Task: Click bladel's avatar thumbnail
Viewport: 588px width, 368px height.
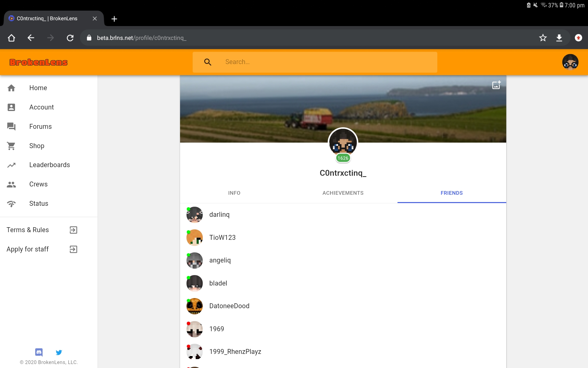Action: pyautogui.click(x=194, y=283)
